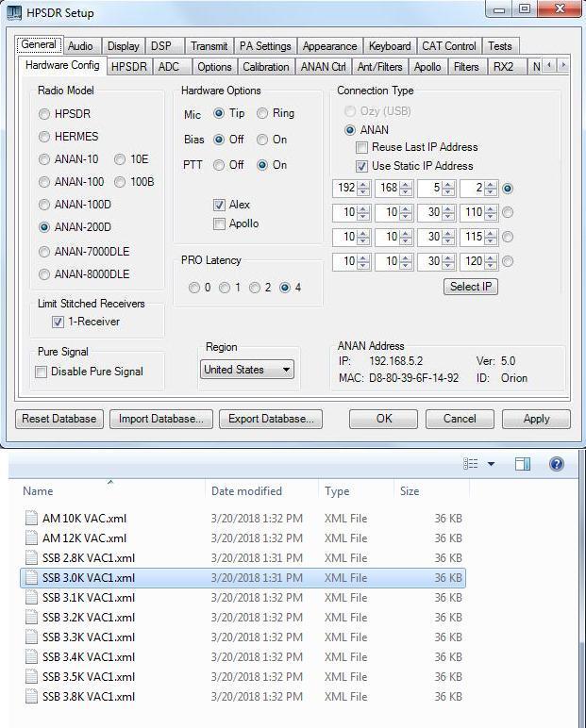Select ANAN-7000DLE radio model
This screenshot has width=586, height=728.
44,252
